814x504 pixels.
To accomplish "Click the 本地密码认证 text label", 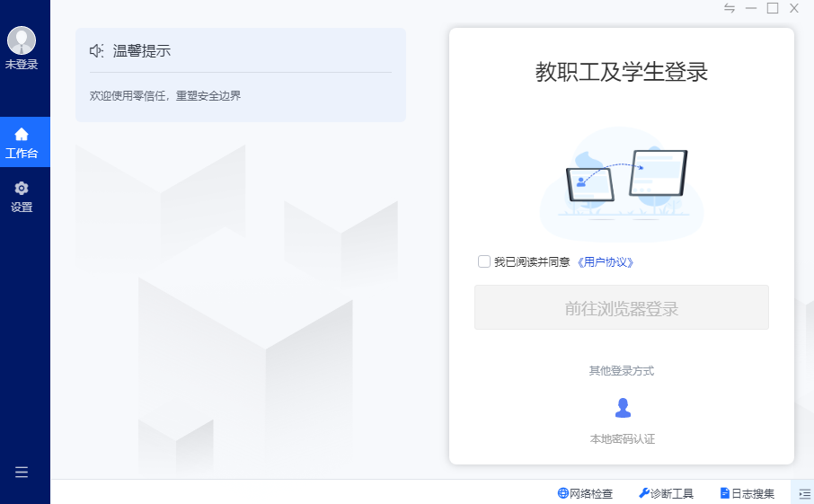I will 623,439.
